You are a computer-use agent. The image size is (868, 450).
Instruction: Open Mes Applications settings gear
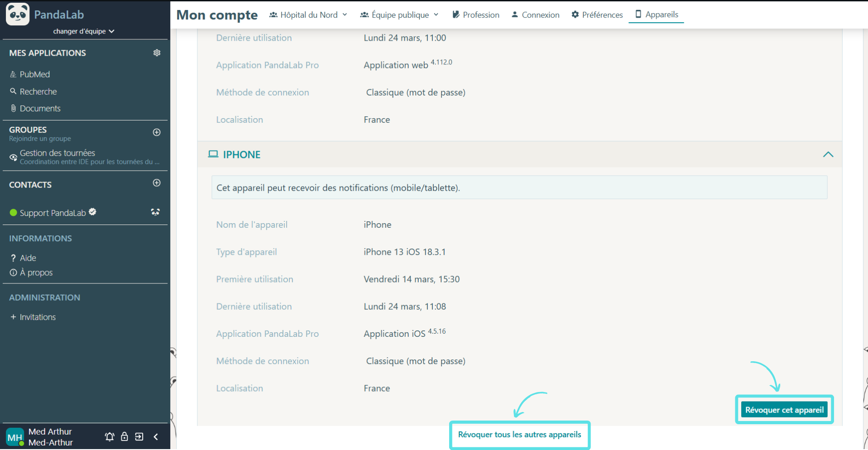point(157,53)
